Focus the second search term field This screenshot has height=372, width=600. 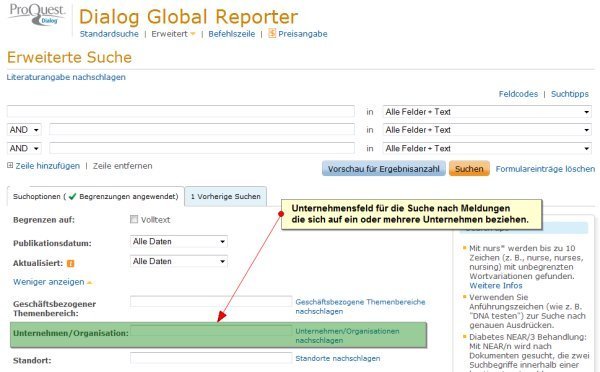(x=202, y=129)
